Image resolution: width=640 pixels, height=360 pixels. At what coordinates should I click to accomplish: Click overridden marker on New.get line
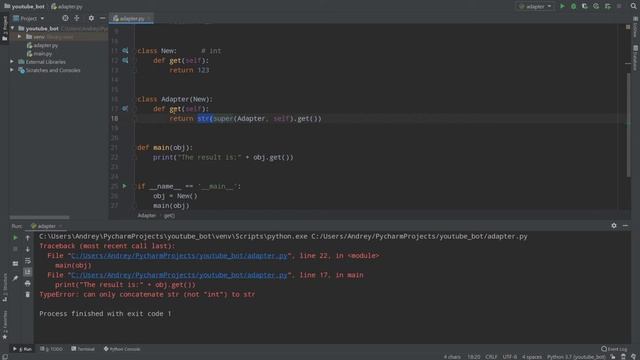click(x=125, y=60)
